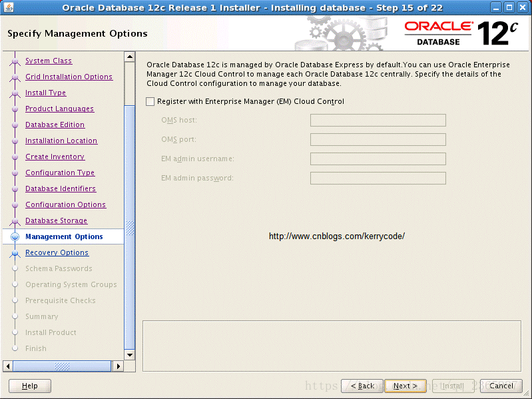
Task: Click the Create Inventory step bullet icon
Action: click(x=15, y=157)
